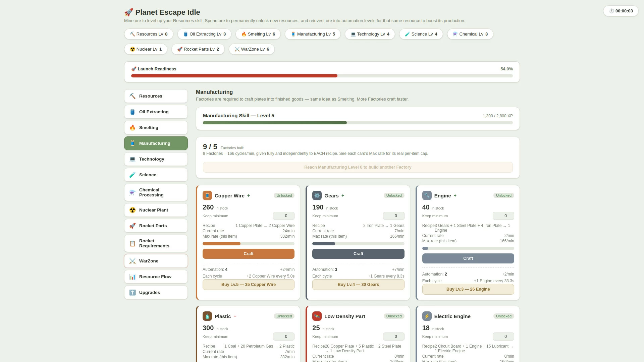This screenshot has height=362, width=644.
Task: Click the Gears keep minimum field
Action: [x=393, y=216]
